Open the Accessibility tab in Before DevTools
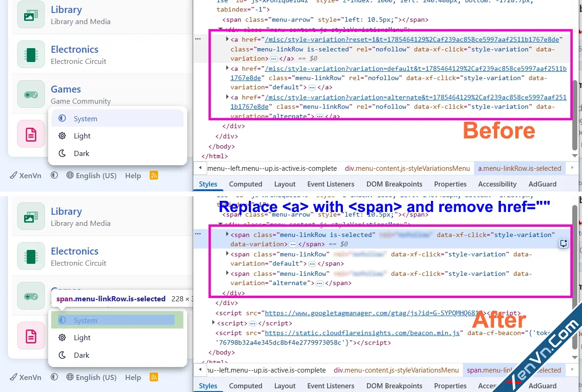 [x=497, y=184]
